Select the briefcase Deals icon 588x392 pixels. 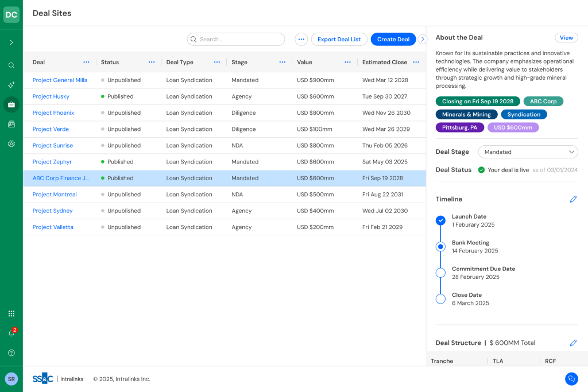click(x=11, y=104)
